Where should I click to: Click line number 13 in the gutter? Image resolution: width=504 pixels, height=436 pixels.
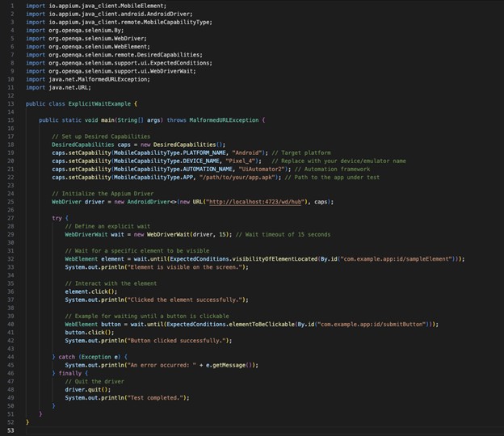(x=10, y=104)
